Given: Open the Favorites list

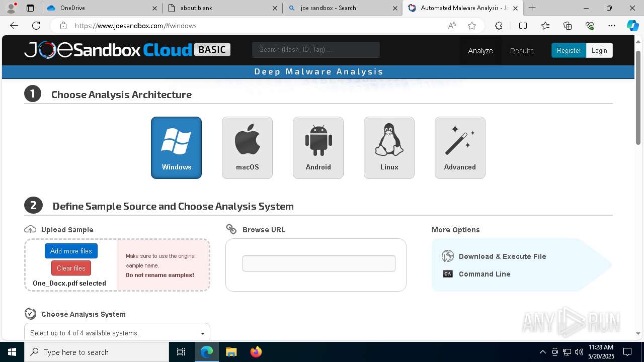Looking at the screenshot, I should pos(545,26).
